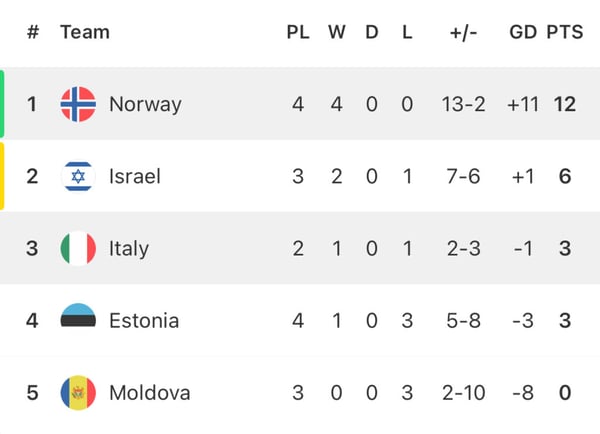
Task: Select the Estonia team name
Action: (x=144, y=320)
